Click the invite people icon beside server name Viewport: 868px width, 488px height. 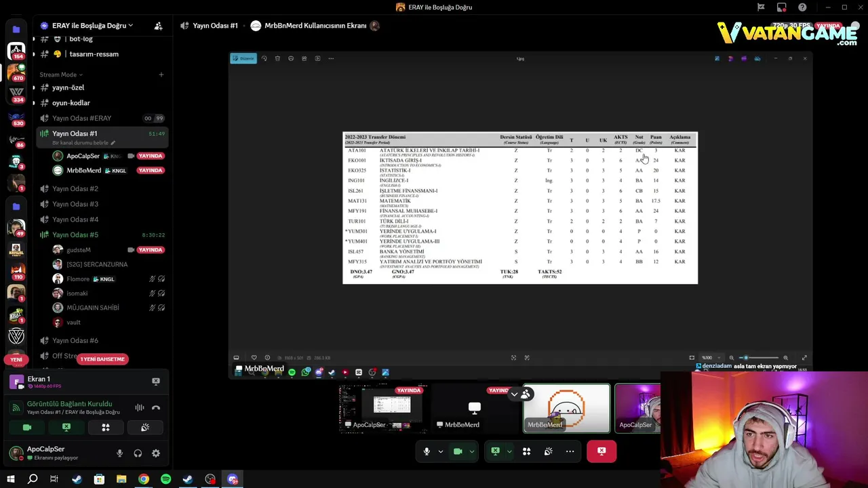(158, 26)
